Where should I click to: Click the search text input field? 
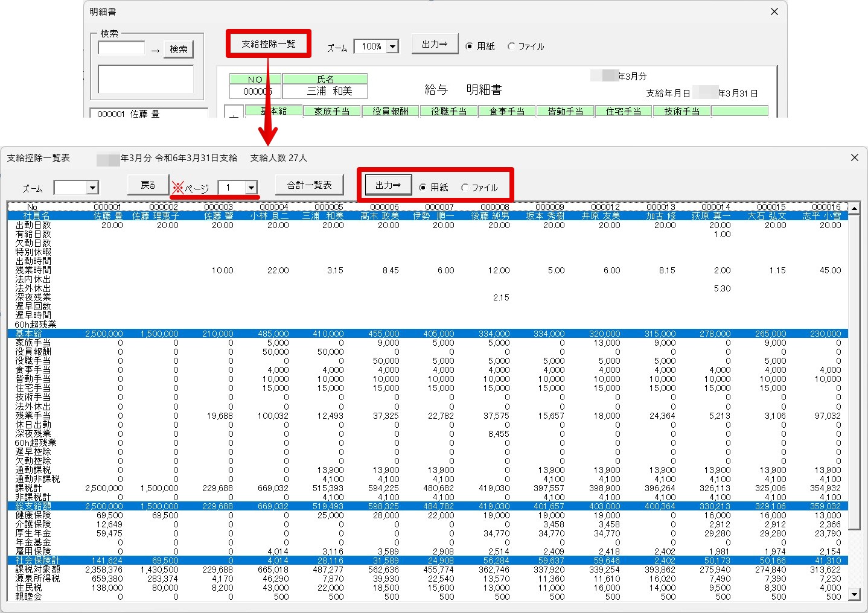point(121,48)
